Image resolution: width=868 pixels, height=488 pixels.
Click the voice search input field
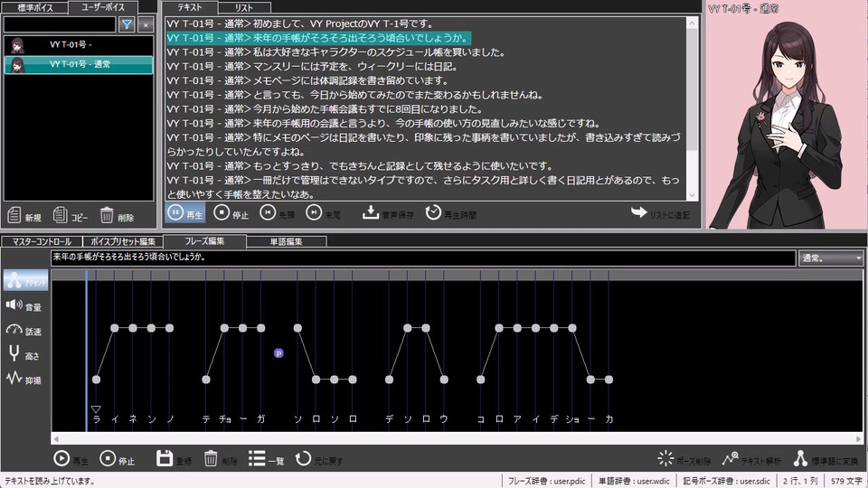pyautogui.click(x=60, y=24)
